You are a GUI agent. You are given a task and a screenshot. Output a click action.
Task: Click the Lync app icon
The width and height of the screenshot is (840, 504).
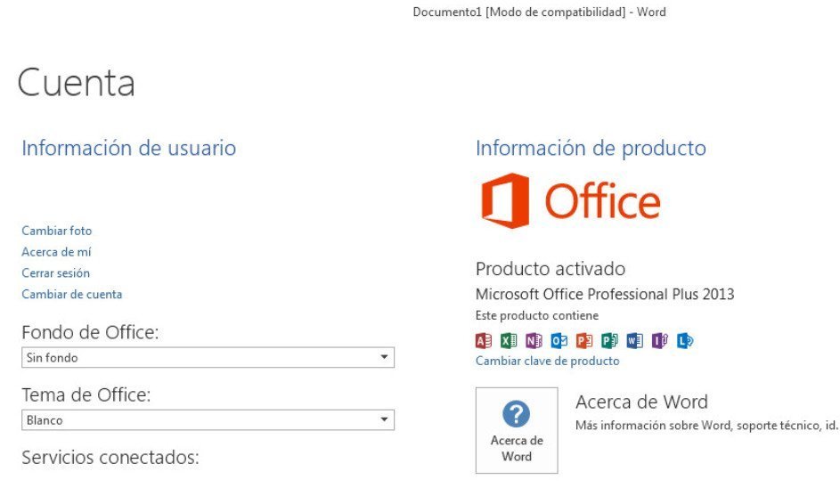[x=685, y=341]
